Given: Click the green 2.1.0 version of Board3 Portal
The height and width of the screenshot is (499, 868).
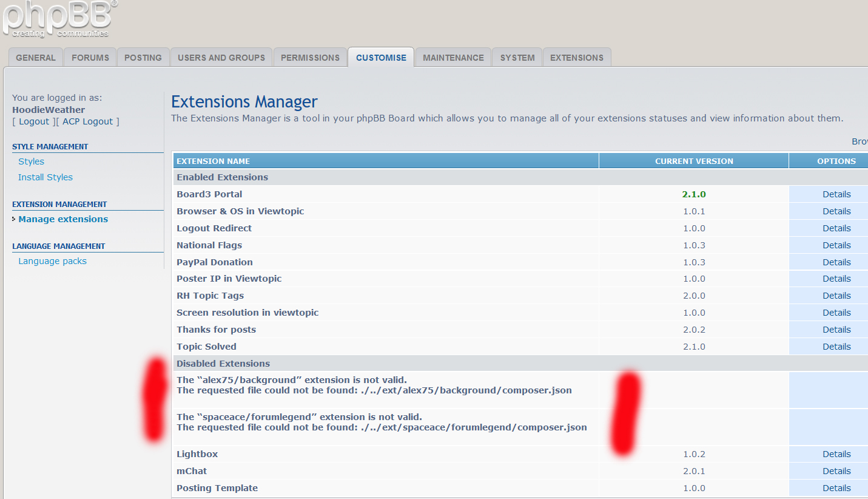Looking at the screenshot, I should [694, 194].
